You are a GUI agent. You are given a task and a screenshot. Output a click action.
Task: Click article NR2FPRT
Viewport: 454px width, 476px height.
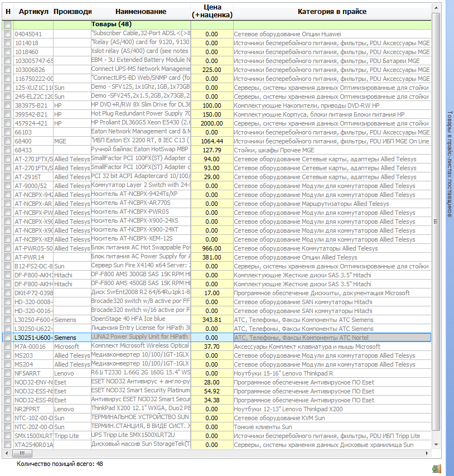[33, 409]
